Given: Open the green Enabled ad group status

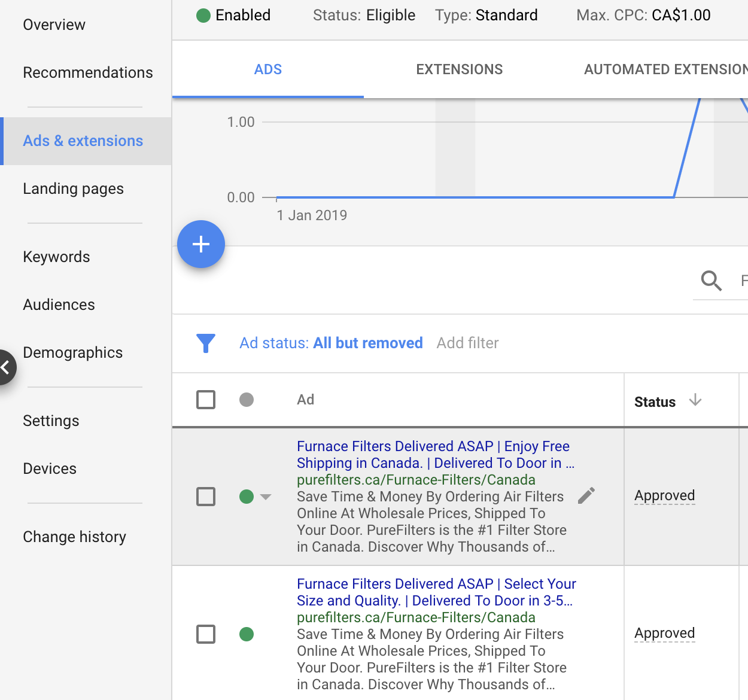Looking at the screenshot, I should [233, 15].
